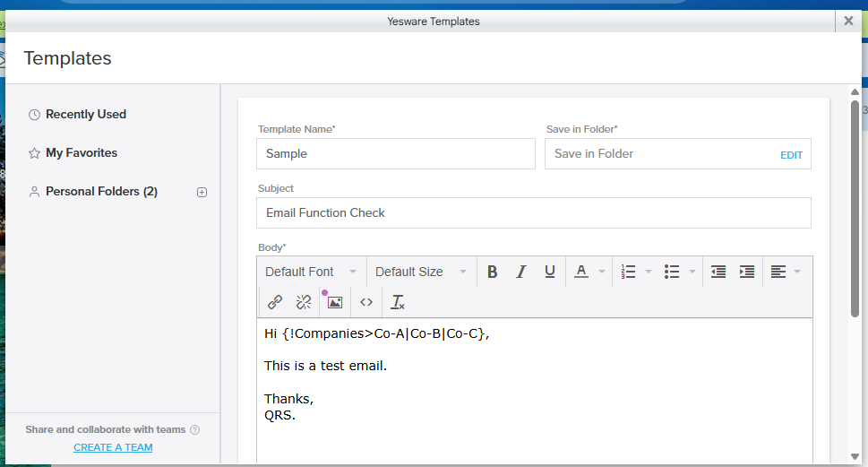Expand numbered list style dropdown arrow

649,272
